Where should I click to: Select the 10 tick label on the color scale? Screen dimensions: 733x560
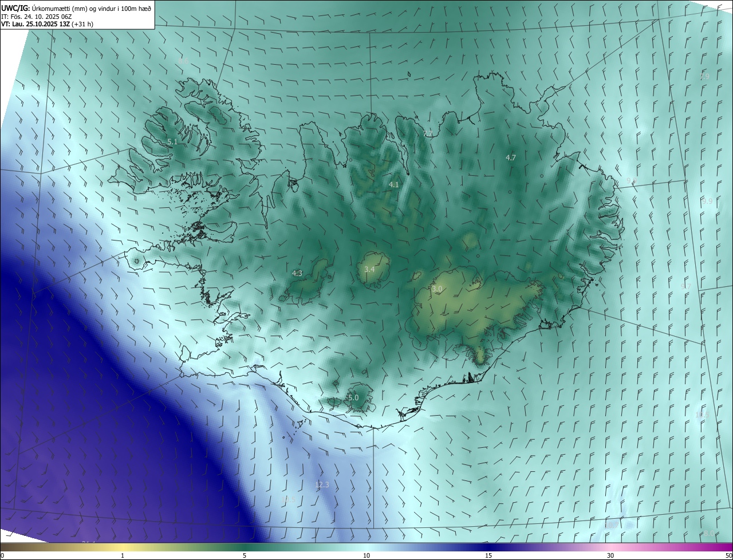366,555
